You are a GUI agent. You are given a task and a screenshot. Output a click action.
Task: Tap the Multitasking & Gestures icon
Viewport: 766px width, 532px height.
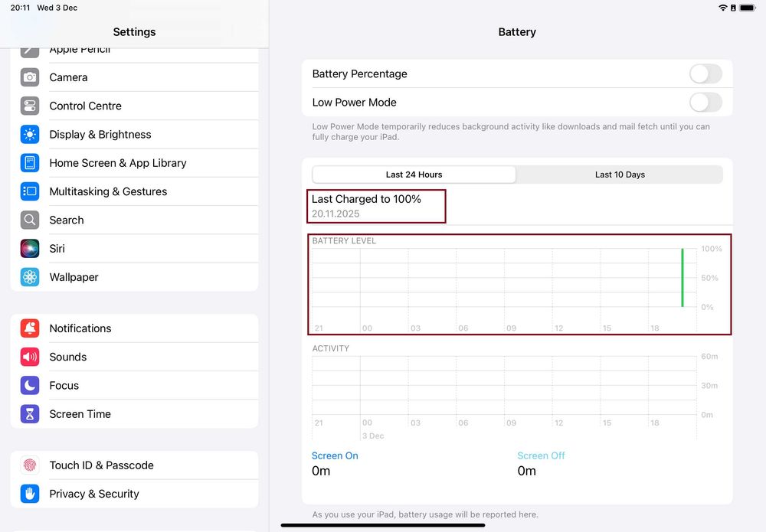pos(30,191)
